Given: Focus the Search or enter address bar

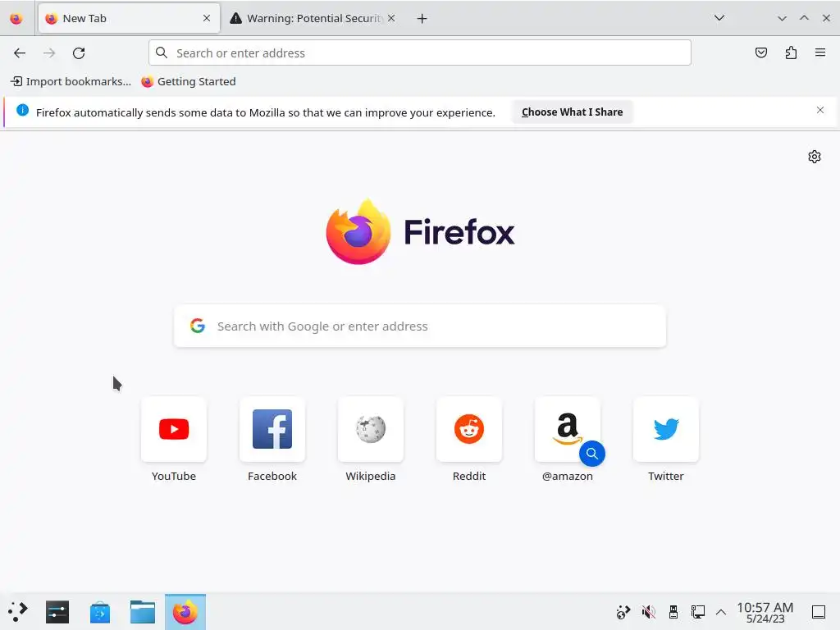Looking at the screenshot, I should coord(420,53).
